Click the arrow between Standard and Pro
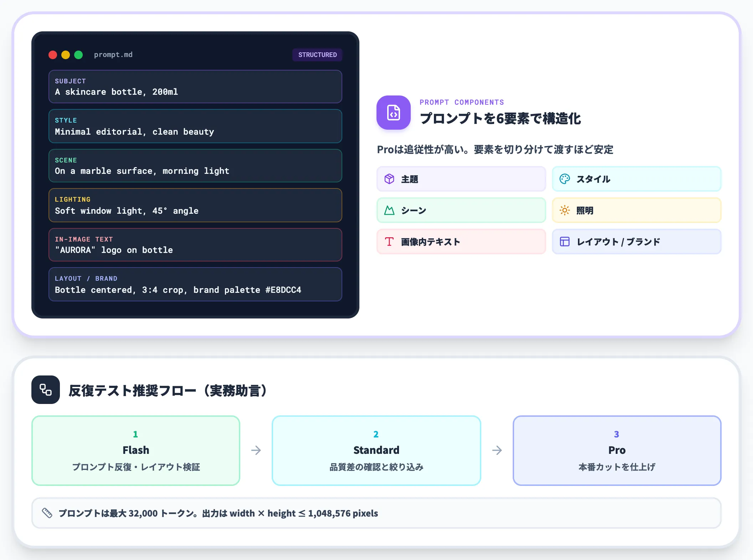Screen dimensions: 753x560 click(497, 450)
